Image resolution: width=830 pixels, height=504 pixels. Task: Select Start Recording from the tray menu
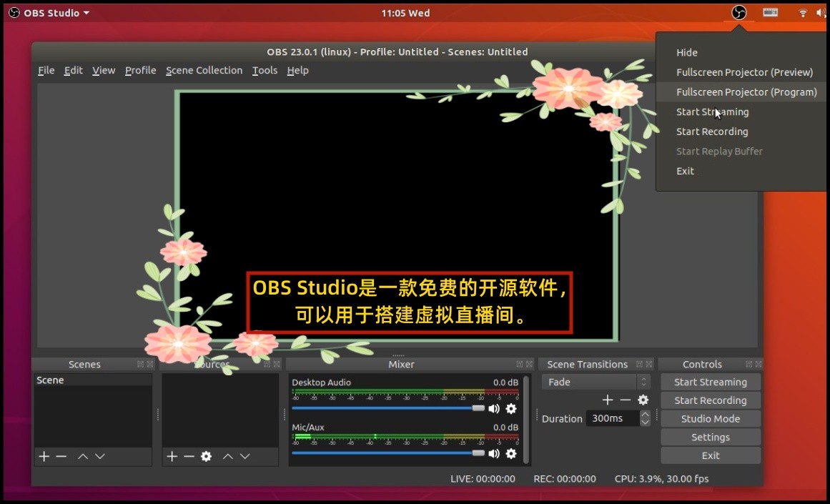click(x=712, y=132)
